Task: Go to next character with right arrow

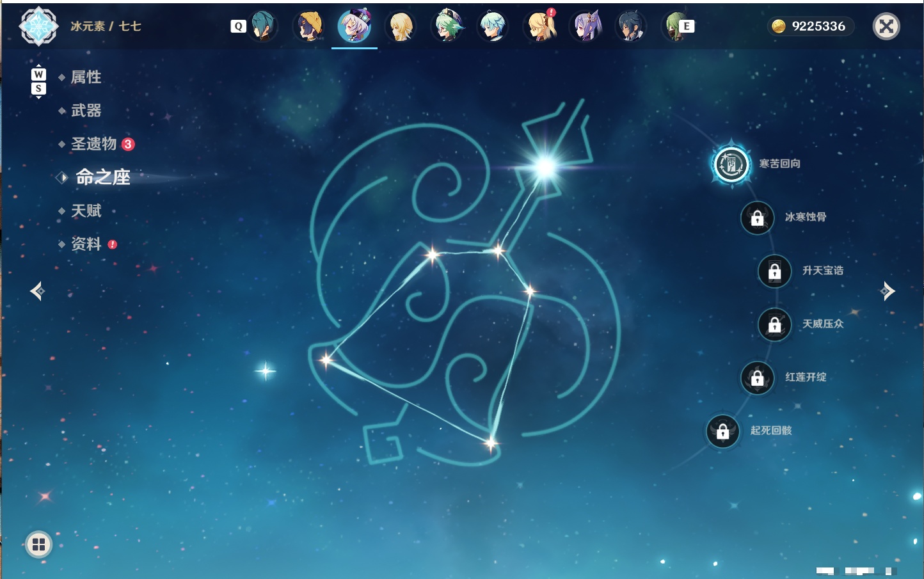Action: [888, 291]
